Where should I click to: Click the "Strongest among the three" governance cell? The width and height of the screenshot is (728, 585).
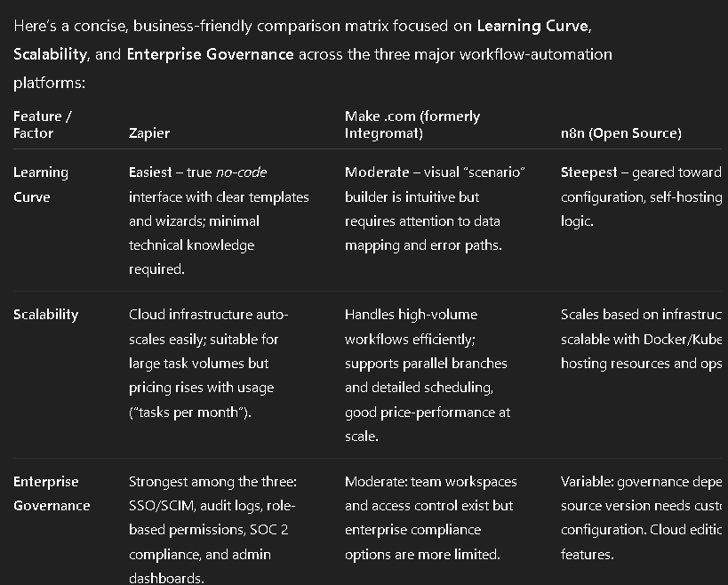tap(213, 530)
